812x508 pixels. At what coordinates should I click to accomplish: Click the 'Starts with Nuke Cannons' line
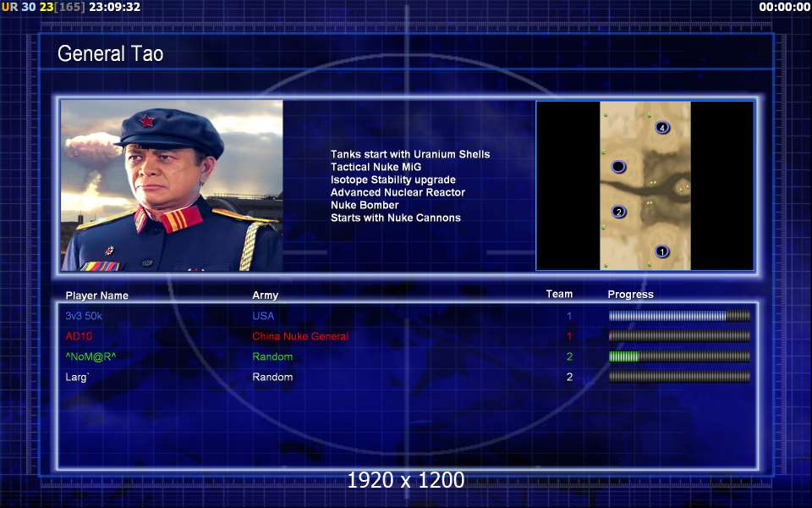click(x=396, y=218)
